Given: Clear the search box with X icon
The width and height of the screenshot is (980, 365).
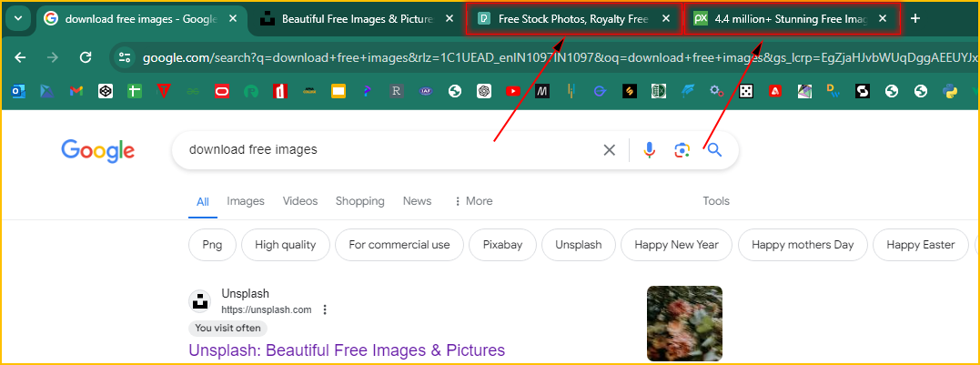Looking at the screenshot, I should point(610,150).
